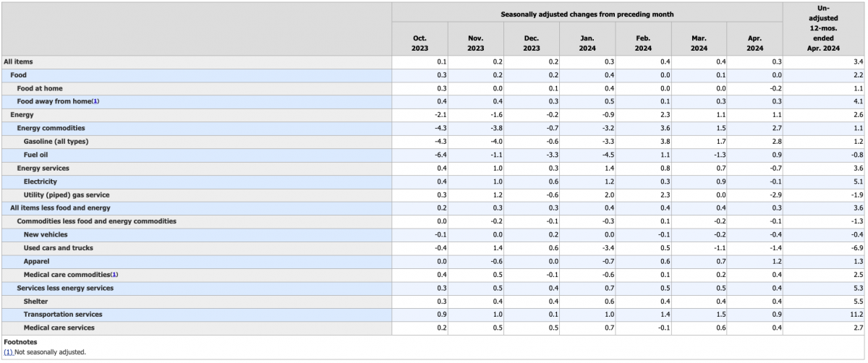The height and width of the screenshot is (363, 868).
Task: Follow the (1) link in the Footnotes section
Action: (x=8, y=352)
